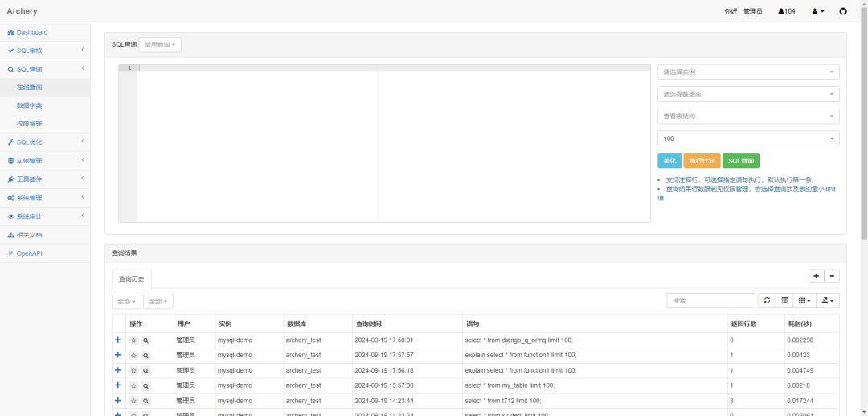The width and height of the screenshot is (868, 416).
Task: Open 数据字典 in the sidebar
Action: tap(30, 105)
